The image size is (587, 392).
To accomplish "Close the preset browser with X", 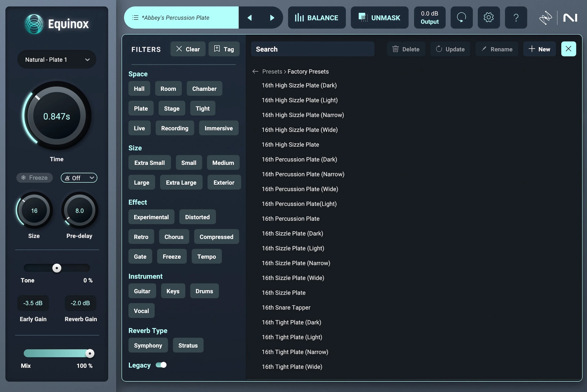I will 568,49.
